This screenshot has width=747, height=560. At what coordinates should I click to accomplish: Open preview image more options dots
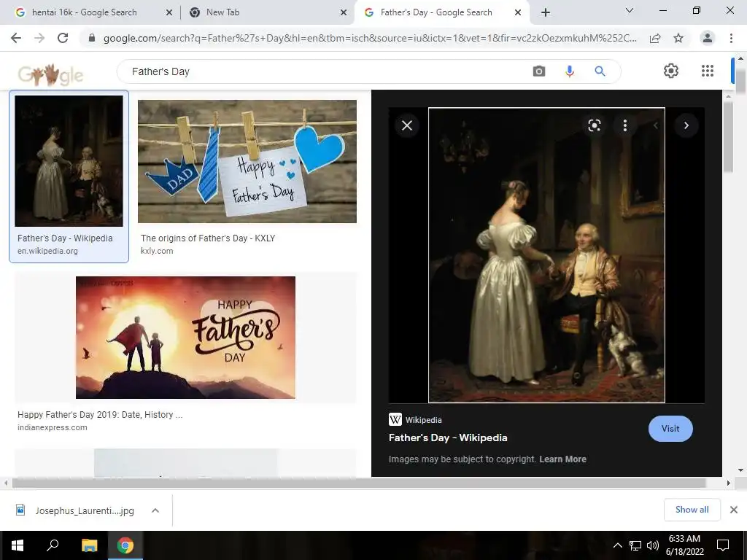pos(625,125)
